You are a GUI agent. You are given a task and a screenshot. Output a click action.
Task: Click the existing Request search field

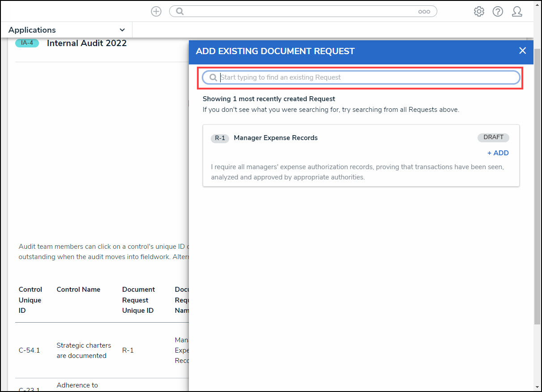(361, 77)
